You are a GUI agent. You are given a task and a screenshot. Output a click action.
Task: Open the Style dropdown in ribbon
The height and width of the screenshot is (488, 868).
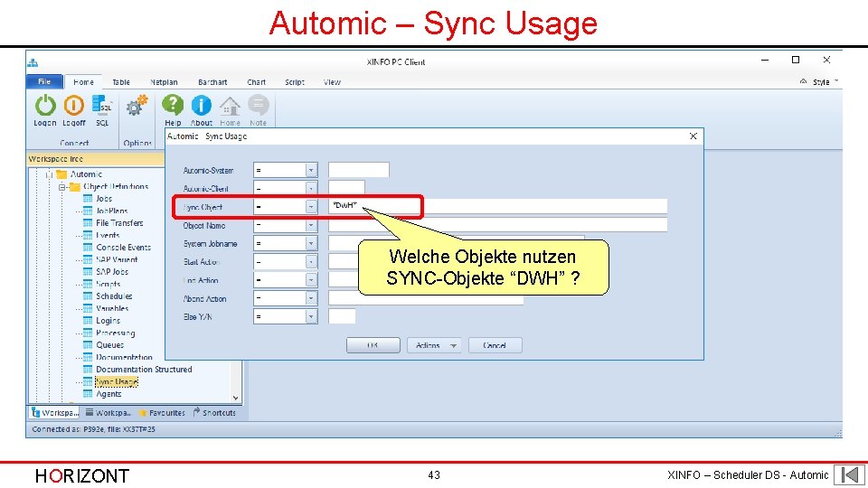tap(825, 82)
